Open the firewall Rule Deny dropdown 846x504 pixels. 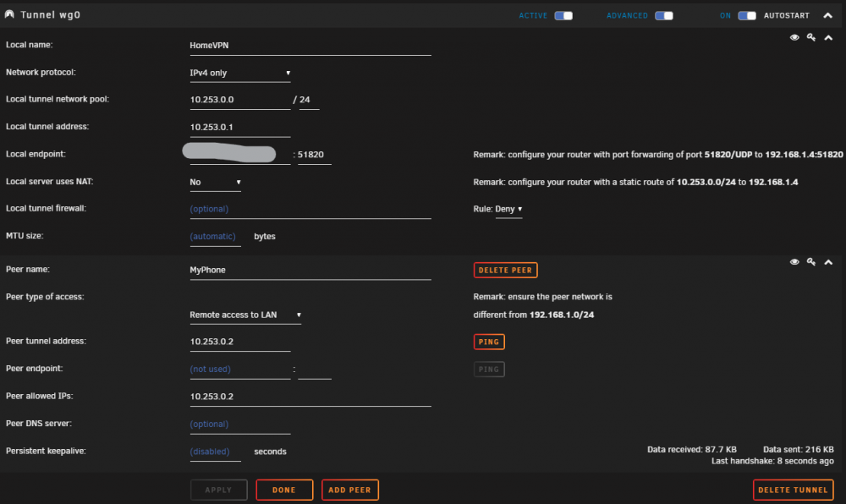point(508,209)
